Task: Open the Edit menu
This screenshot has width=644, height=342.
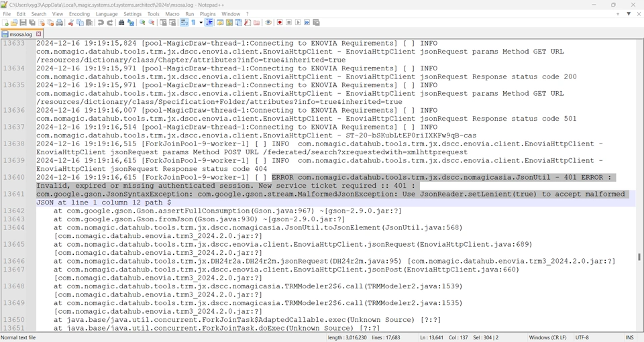Action: [x=21, y=14]
